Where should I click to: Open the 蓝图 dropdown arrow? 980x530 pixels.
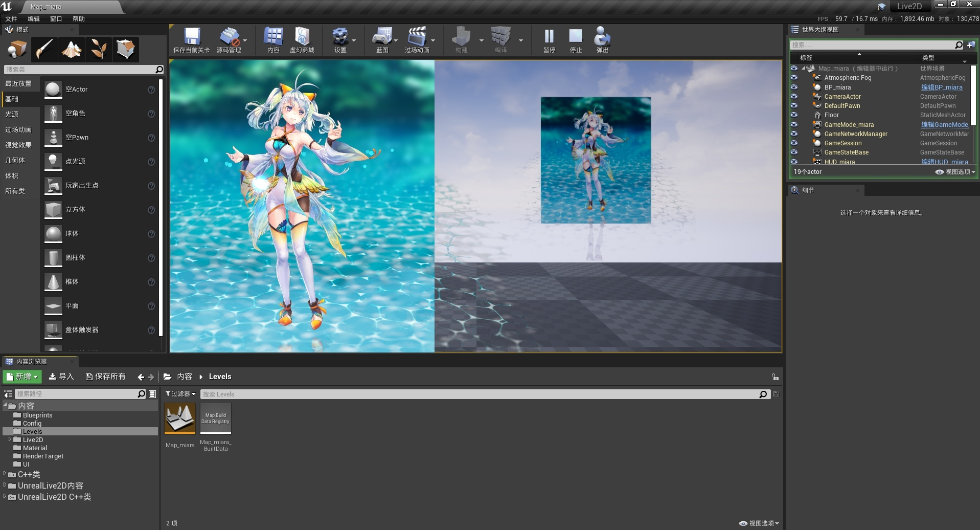coord(396,40)
